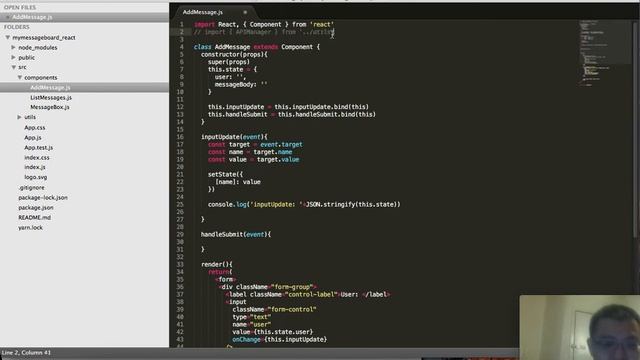
Task: Click the FOLDERS section header
Action: [17, 27]
